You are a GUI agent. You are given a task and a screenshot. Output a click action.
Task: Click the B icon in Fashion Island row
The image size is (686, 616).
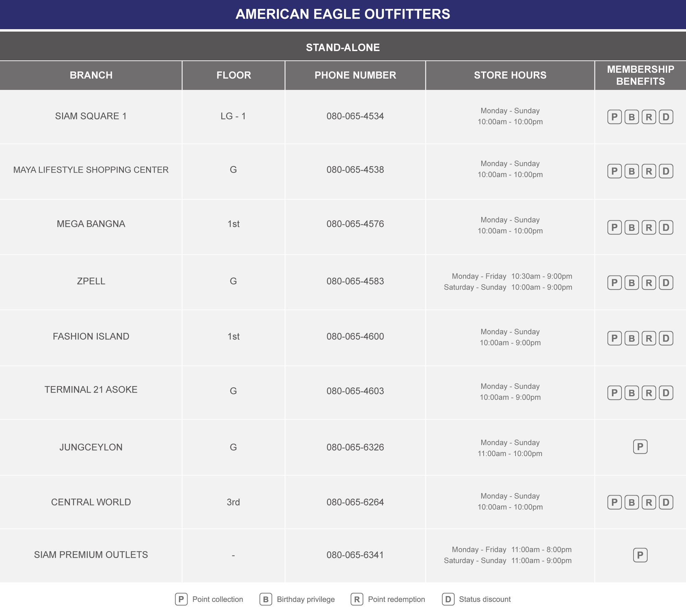click(x=631, y=338)
